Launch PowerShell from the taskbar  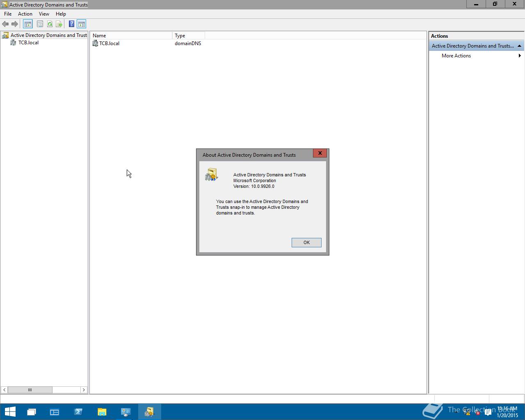click(x=78, y=411)
